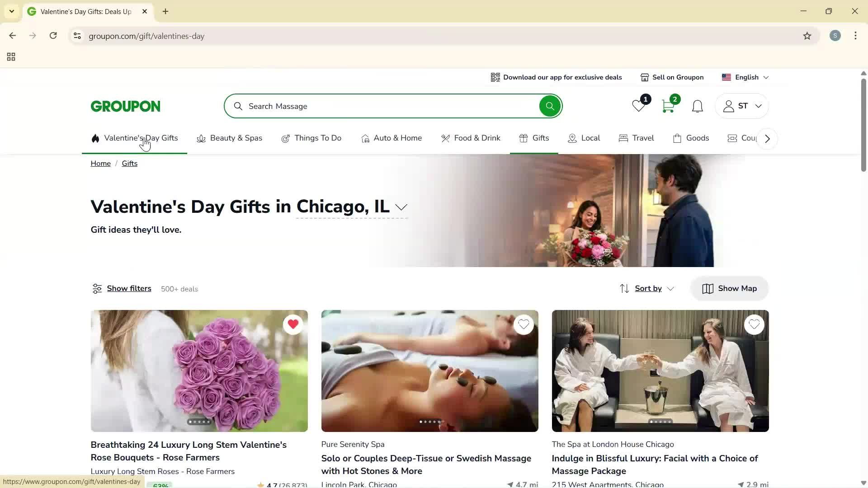Open the wishlist hearts icon with badge 1

[x=638, y=106]
